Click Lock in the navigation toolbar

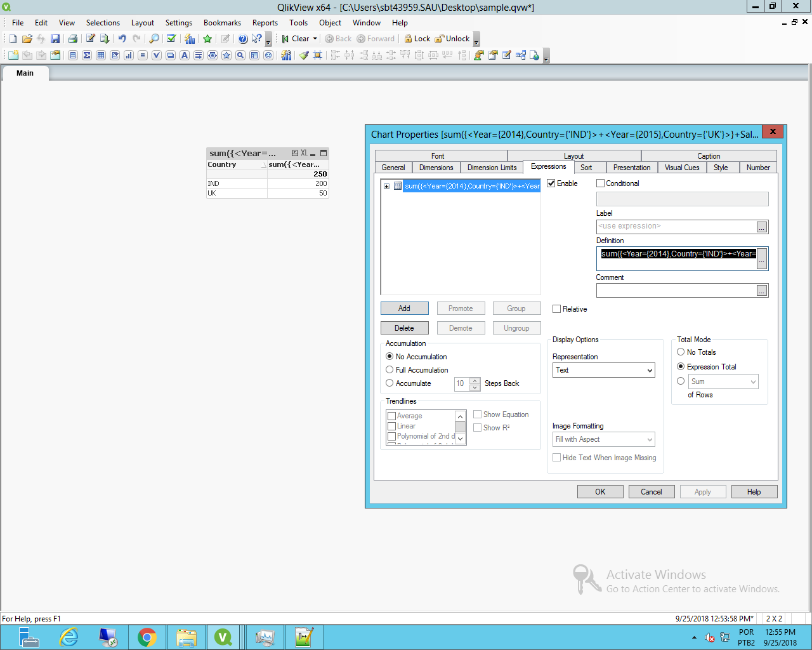tap(418, 39)
